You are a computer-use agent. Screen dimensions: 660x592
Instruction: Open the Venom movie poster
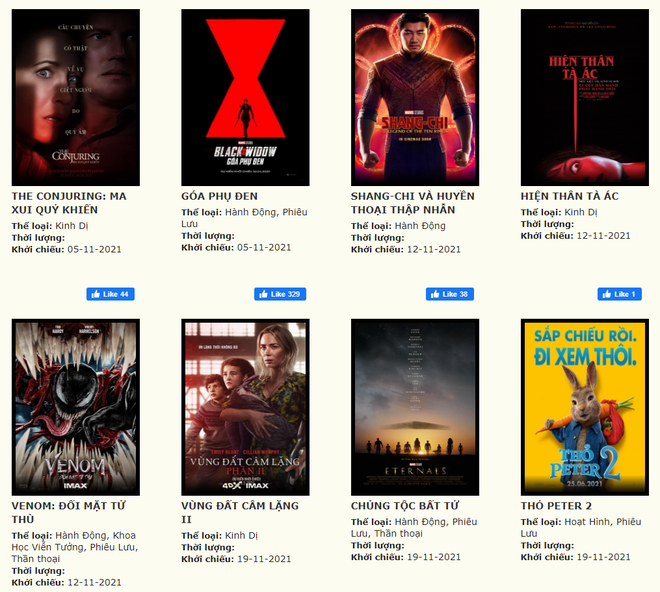click(x=76, y=407)
